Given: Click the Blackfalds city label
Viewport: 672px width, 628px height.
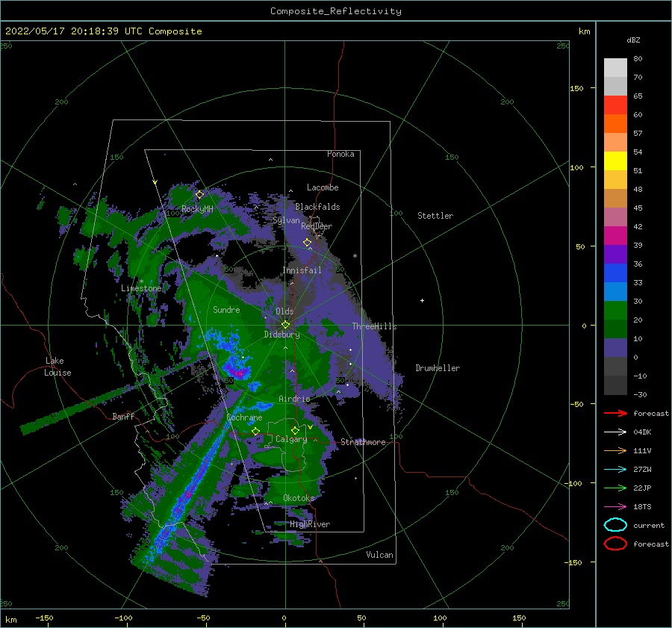Looking at the screenshot, I should point(317,207).
